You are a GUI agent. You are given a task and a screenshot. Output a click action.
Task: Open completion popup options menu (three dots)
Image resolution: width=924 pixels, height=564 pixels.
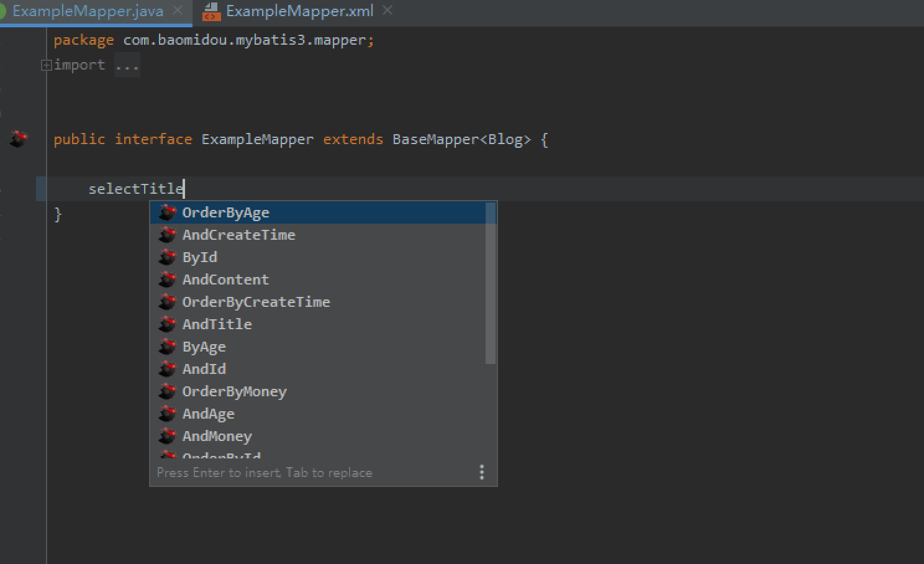point(482,473)
